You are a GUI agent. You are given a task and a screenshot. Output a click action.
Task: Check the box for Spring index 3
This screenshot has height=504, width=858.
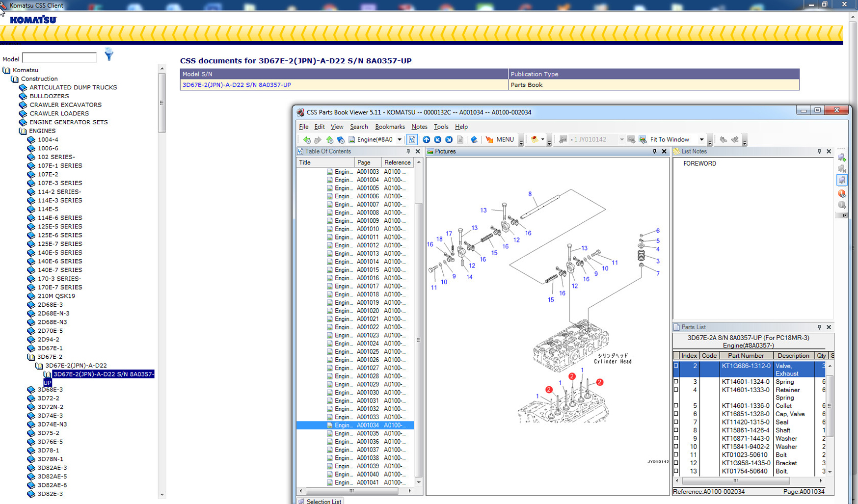[676, 382]
